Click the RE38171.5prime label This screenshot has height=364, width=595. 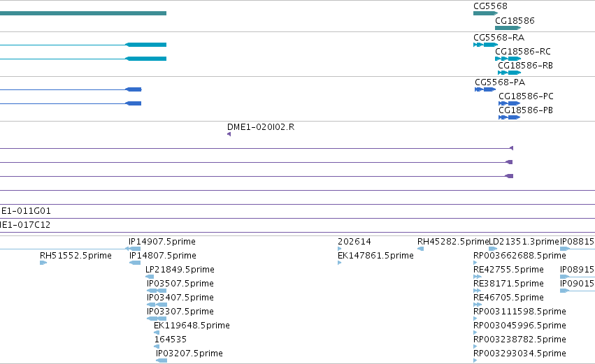508,284
